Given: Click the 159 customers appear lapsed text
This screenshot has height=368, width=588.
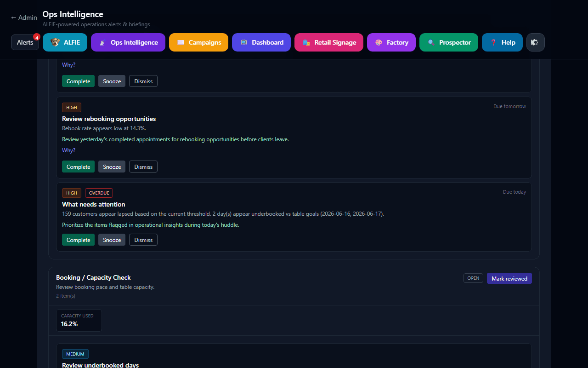Looking at the screenshot, I should click(x=223, y=214).
